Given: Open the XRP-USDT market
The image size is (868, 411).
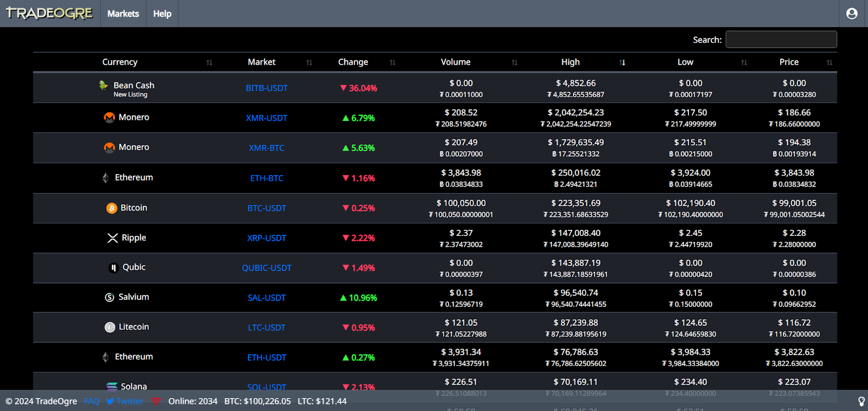Looking at the screenshot, I should tap(266, 237).
